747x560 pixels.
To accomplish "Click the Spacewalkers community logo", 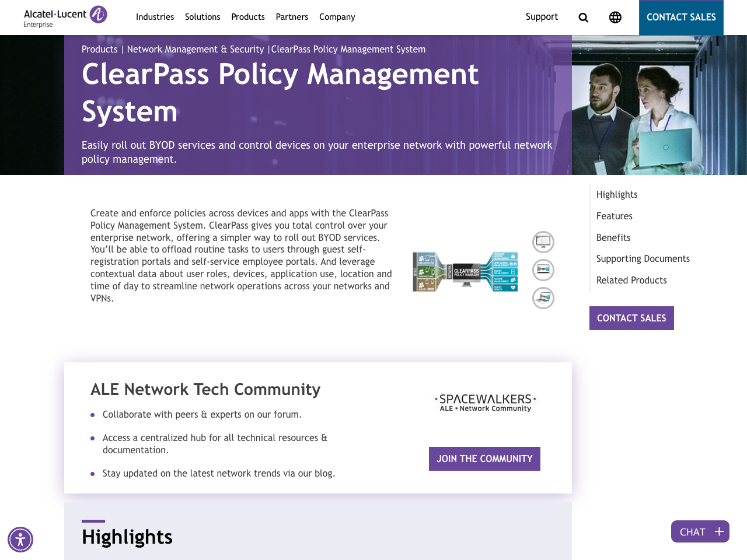I will coord(485,402).
